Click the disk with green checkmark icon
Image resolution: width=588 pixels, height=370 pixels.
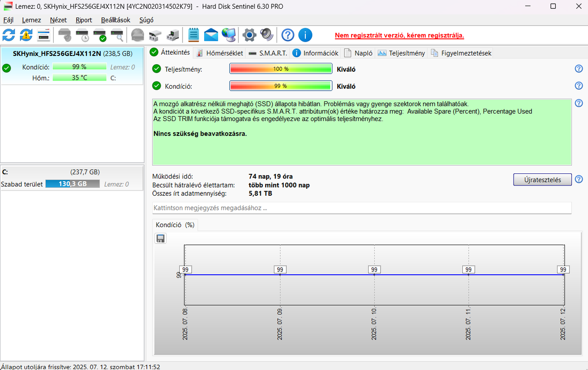pyautogui.click(x=100, y=35)
